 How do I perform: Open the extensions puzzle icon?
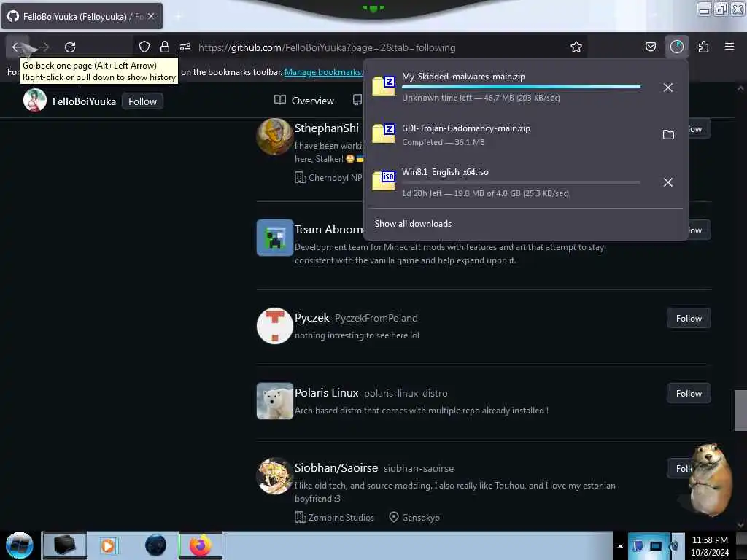coord(703,47)
